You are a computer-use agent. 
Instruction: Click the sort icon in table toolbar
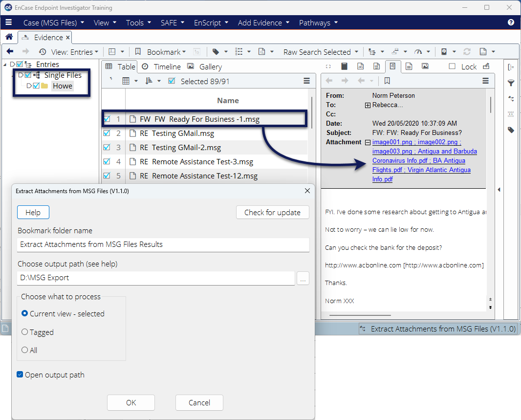pyautogui.click(x=149, y=81)
